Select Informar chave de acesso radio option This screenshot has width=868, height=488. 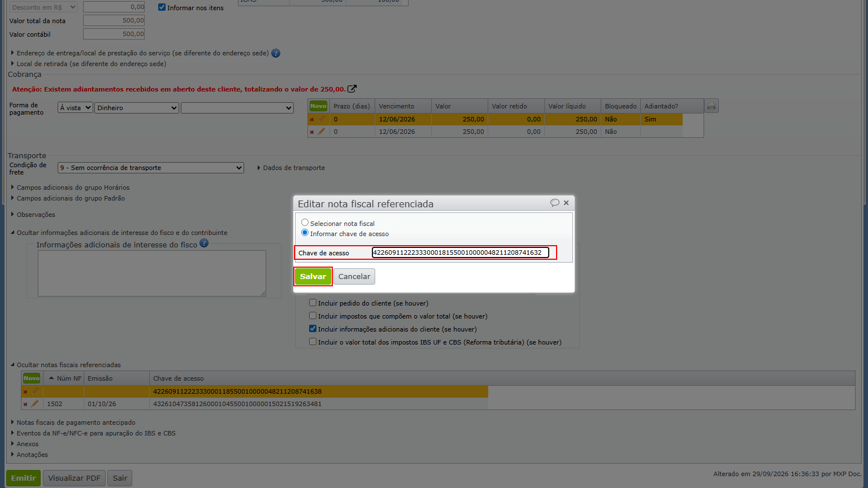[x=305, y=233]
